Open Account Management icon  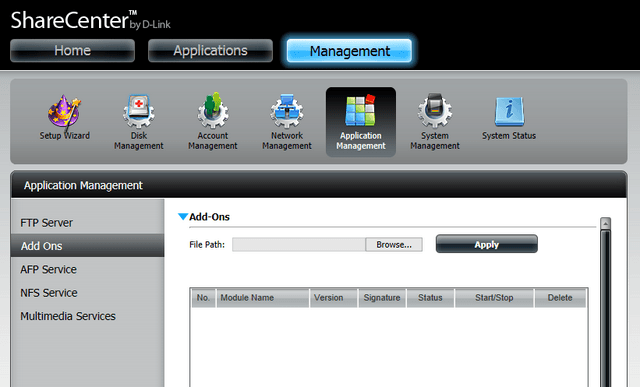pos(213,122)
